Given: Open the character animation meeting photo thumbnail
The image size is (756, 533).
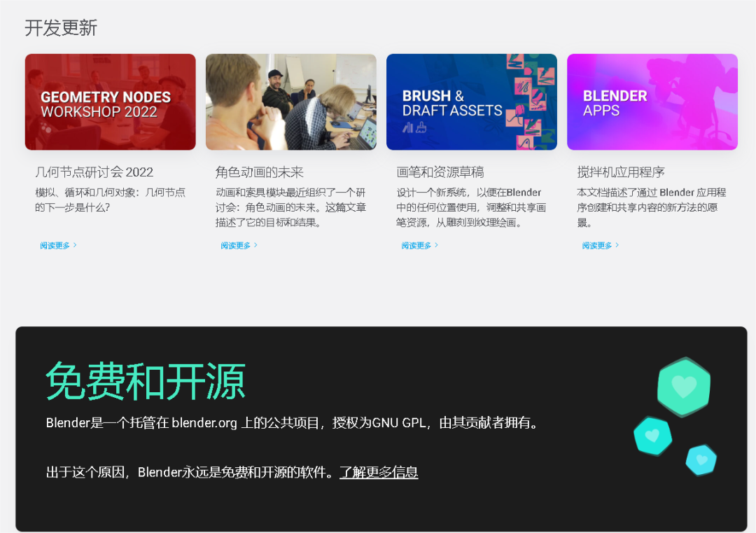Looking at the screenshot, I should 291,102.
